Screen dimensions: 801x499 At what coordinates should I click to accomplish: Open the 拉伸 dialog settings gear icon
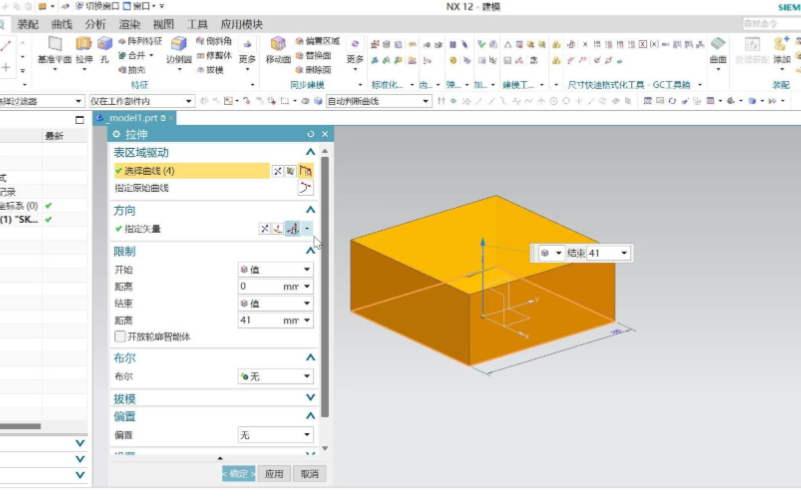(116, 134)
